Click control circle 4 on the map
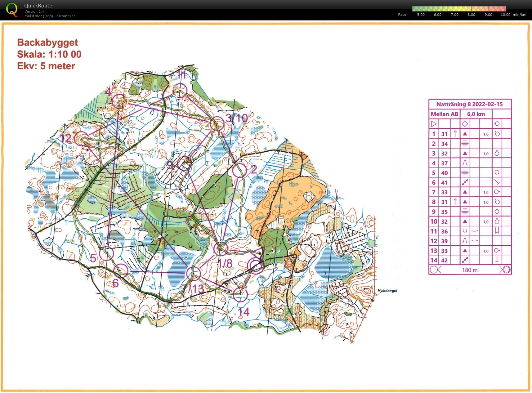This screenshot has height=393, width=532. tap(119, 101)
